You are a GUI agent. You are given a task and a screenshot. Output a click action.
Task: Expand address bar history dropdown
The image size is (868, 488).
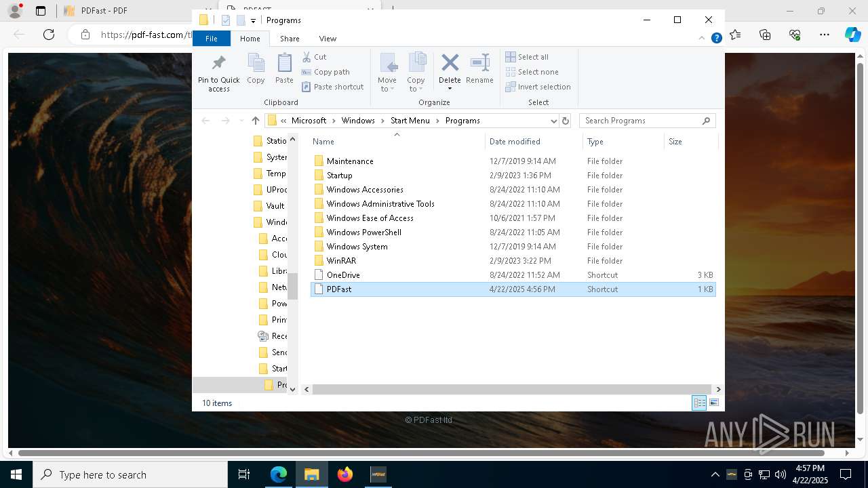pos(553,121)
